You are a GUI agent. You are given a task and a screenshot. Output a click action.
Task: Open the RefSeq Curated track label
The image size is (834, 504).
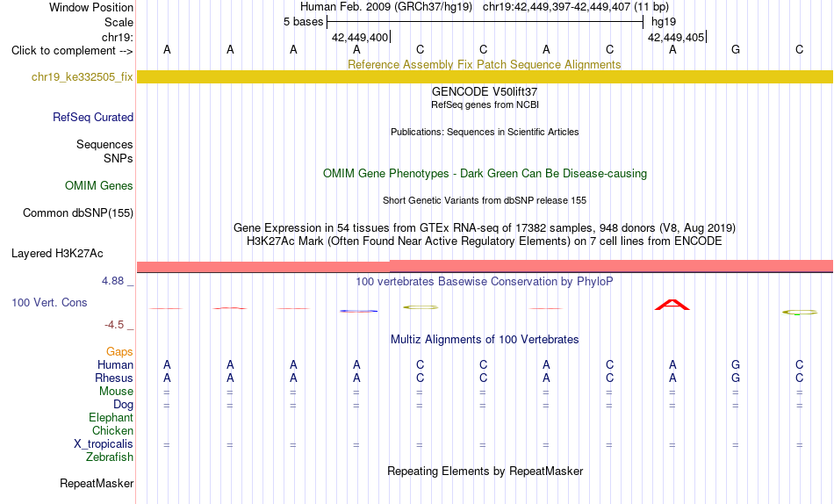coord(93,117)
